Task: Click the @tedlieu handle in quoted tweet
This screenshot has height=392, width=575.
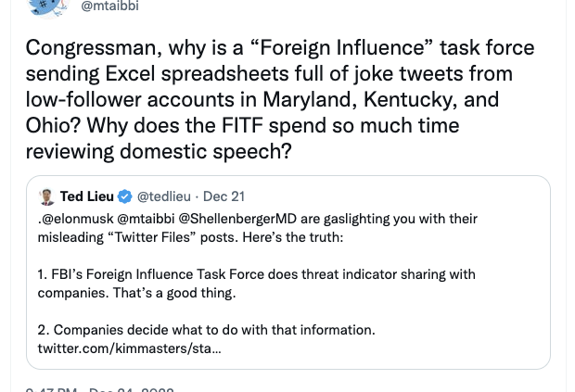Action: 164,196
